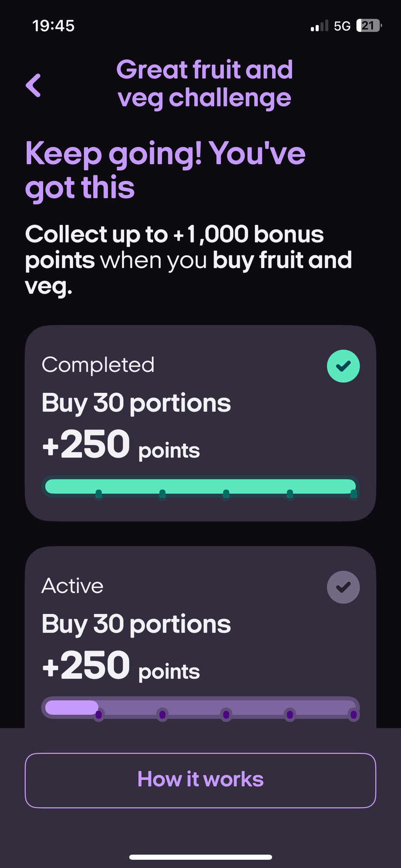Tap the back chevron arrow
Image resolution: width=401 pixels, height=868 pixels.
click(x=34, y=85)
